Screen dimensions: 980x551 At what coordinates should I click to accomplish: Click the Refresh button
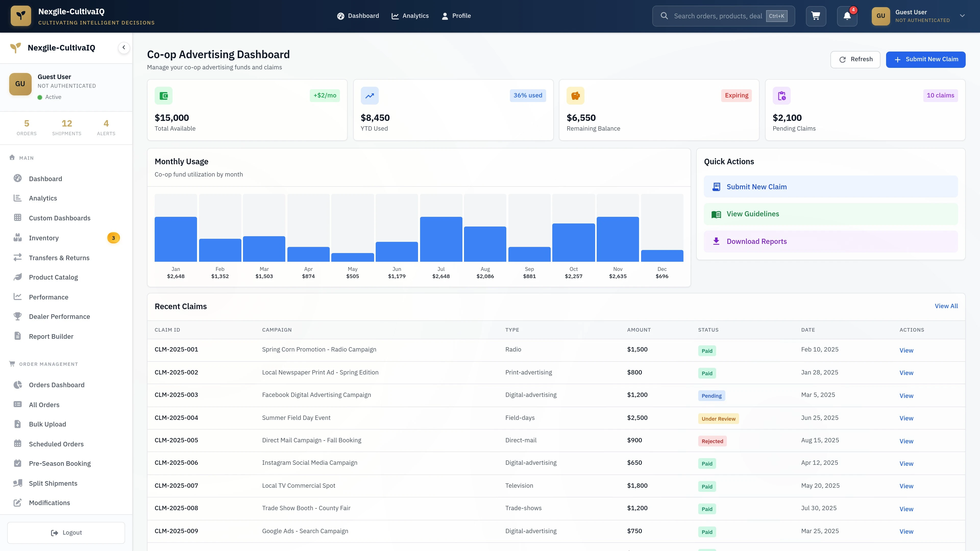(x=855, y=59)
